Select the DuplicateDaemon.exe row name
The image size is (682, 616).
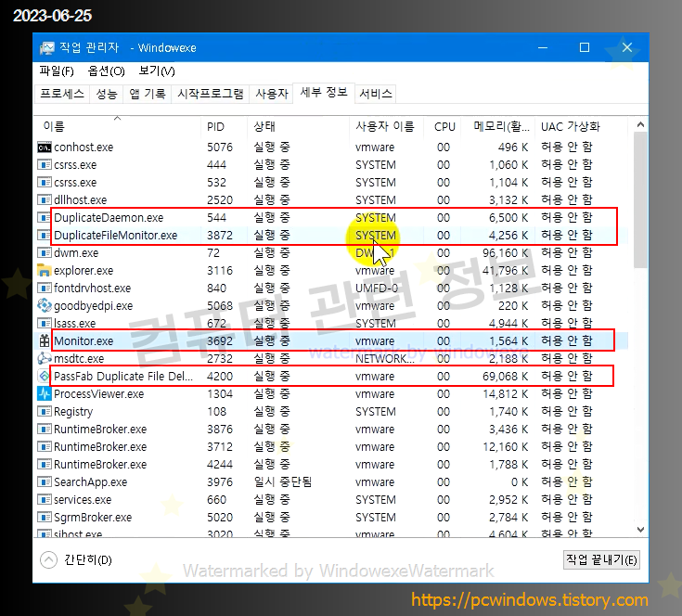point(109,217)
